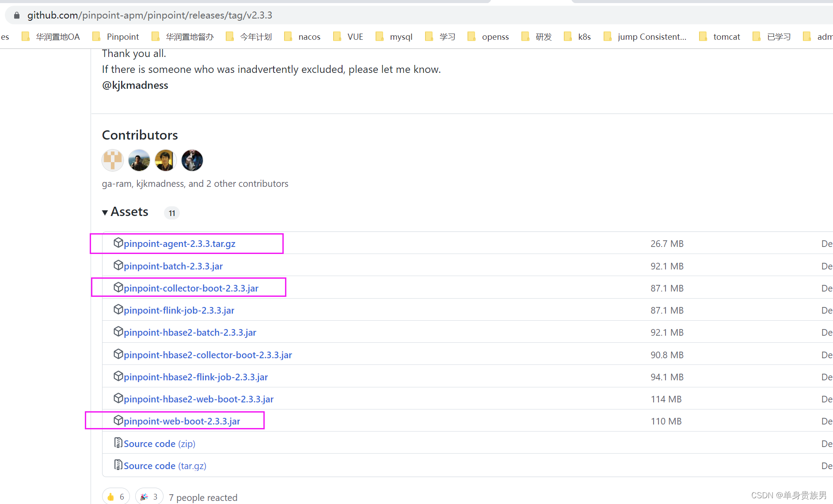Download pinpoint-flink-job-2.3.3.jar
This screenshot has width=833, height=504.
point(179,311)
